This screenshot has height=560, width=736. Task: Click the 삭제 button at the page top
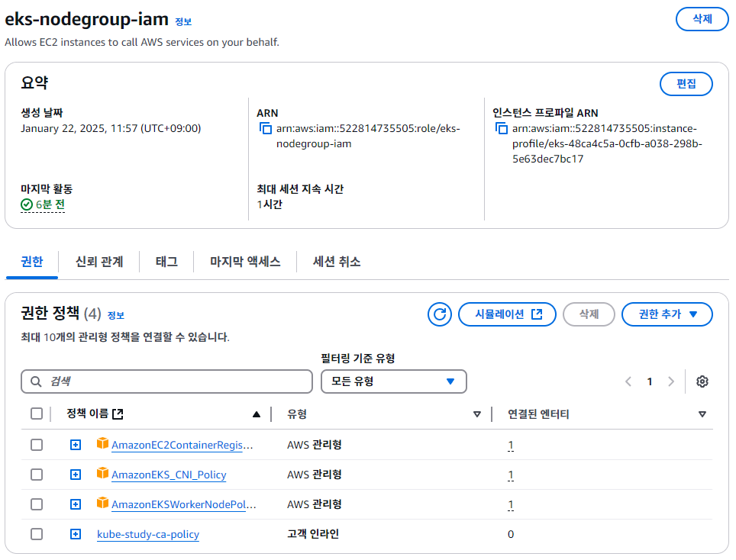click(702, 19)
